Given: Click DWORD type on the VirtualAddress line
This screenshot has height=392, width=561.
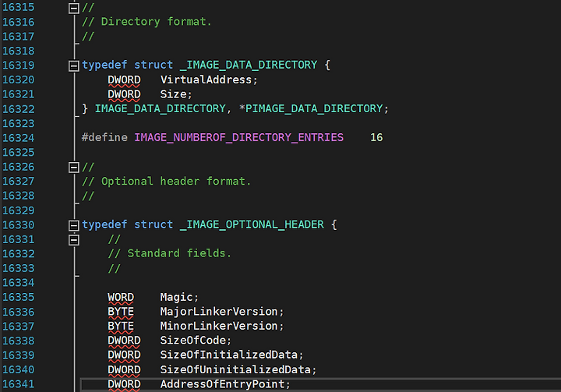Looking at the screenshot, I should coord(124,79).
